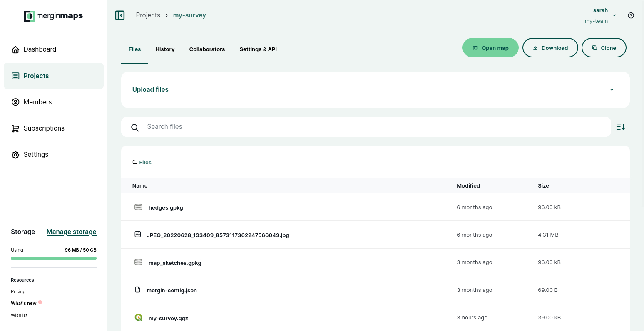Click the '69.00 B' size value
The image size is (644, 331).
point(548,290)
